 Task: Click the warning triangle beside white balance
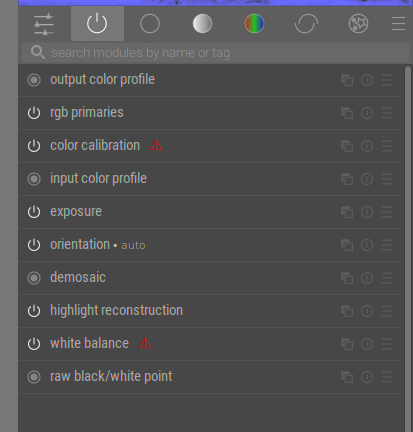pyautogui.click(x=145, y=343)
